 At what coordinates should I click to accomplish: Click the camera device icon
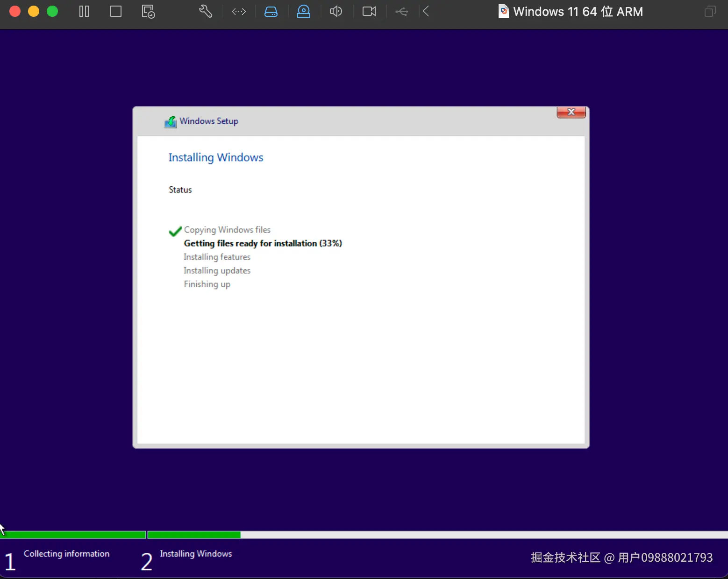pyautogui.click(x=369, y=11)
